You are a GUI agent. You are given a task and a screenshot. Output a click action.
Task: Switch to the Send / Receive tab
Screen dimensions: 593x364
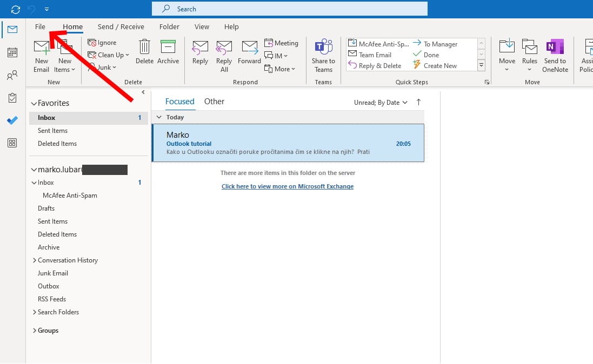[121, 26]
